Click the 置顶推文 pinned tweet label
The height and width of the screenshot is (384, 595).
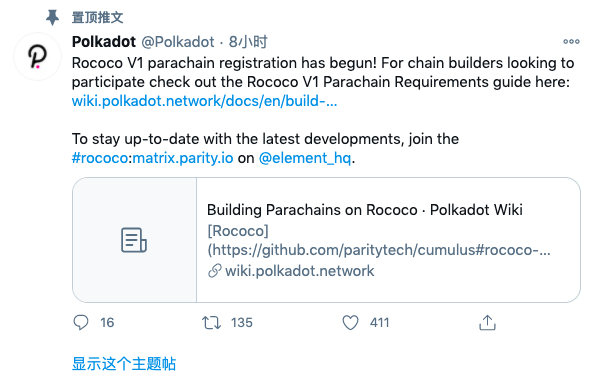[98, 17]
